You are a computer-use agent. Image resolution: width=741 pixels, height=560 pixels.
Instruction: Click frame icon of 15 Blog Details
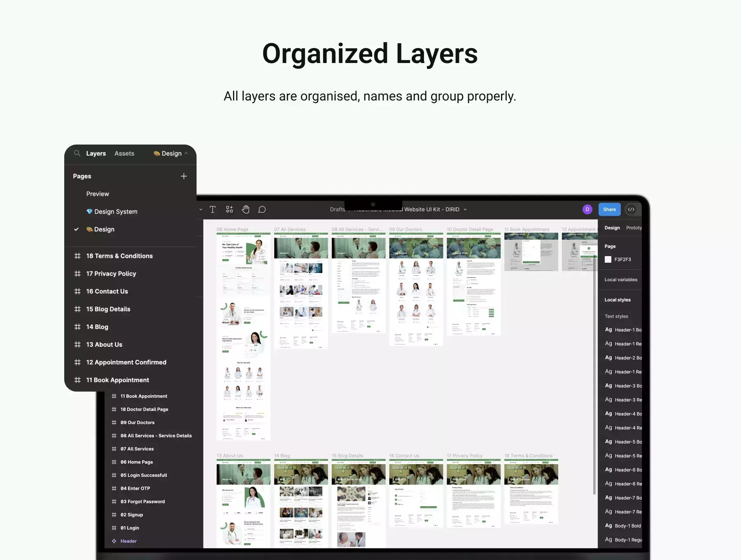pyautogui.click(x=77, y=309)
